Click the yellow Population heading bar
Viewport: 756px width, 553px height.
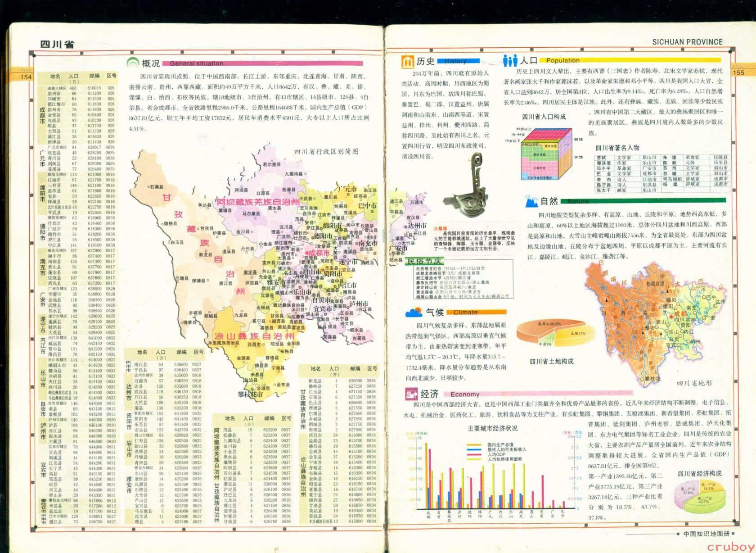coord(631,60)
